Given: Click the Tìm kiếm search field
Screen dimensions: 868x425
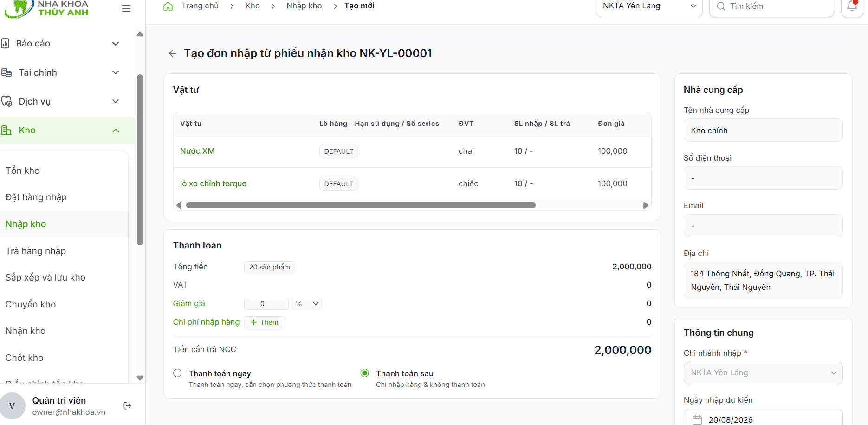Looking at the screenshot, I should coord(771,7).
